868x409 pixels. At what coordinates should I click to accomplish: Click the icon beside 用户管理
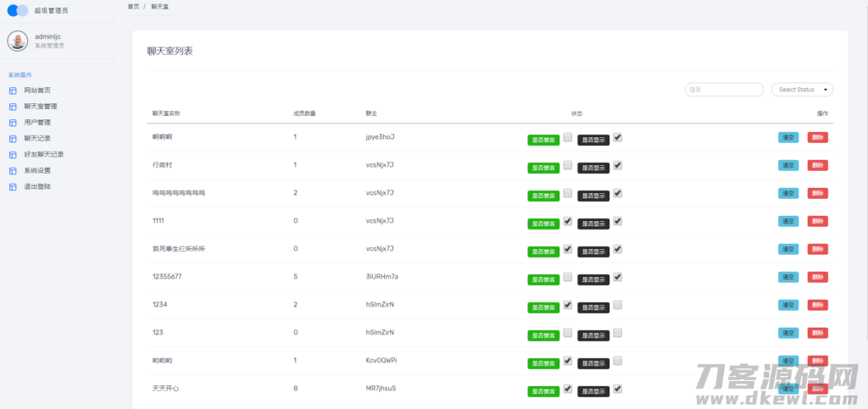click(x=13, y=123)
